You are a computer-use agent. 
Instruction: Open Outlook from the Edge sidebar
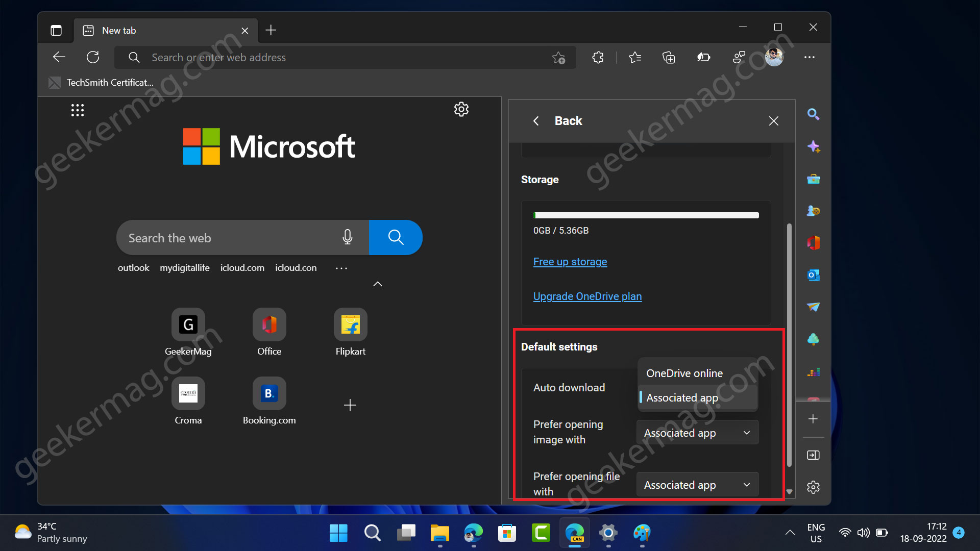(x=813, y=274)
